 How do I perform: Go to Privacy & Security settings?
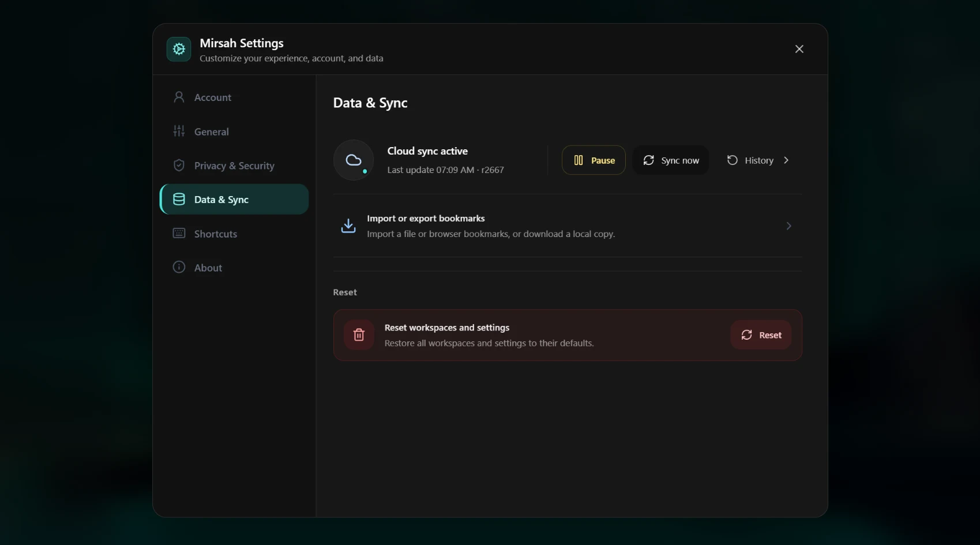234,166
